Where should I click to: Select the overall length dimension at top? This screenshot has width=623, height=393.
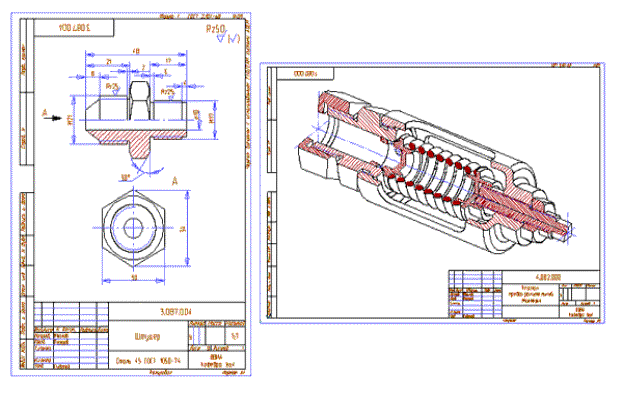[136, 53]
